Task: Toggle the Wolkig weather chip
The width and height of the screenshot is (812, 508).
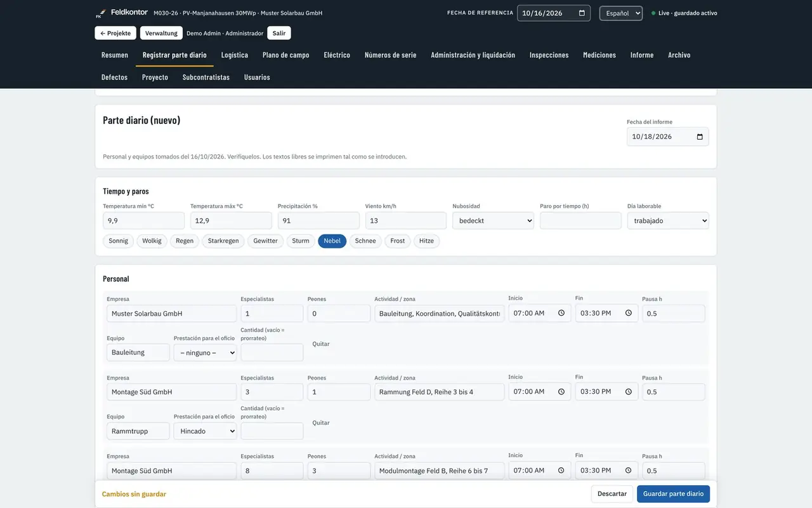Action: pos(152,241)
